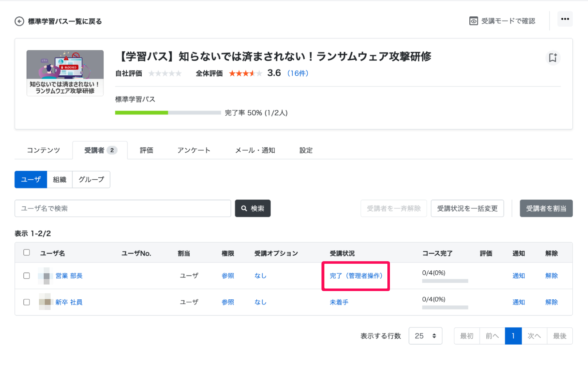Viewport: 588px width, 370px height.
Task: Click 通知 in 営業 部長 row
Action: (518, 276)
